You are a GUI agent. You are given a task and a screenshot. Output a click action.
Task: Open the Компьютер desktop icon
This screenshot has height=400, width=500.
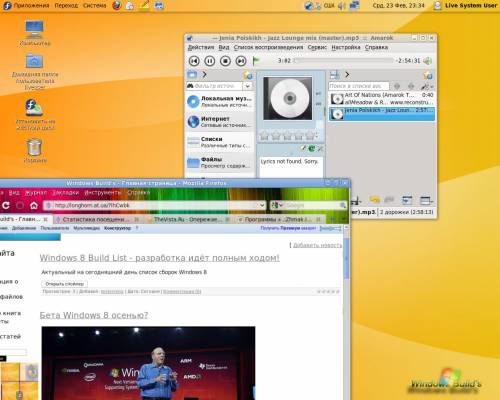point(35,33)
